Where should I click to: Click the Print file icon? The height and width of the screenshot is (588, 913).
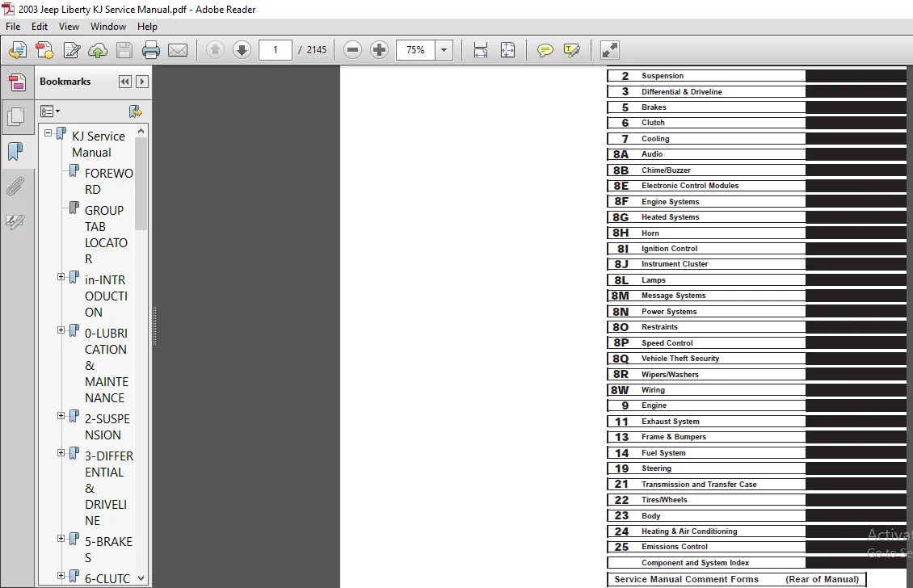click(x=151, y=50)
